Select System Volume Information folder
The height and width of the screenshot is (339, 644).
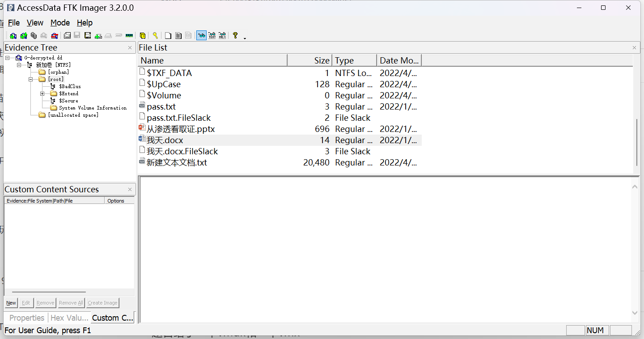[93, 108]
